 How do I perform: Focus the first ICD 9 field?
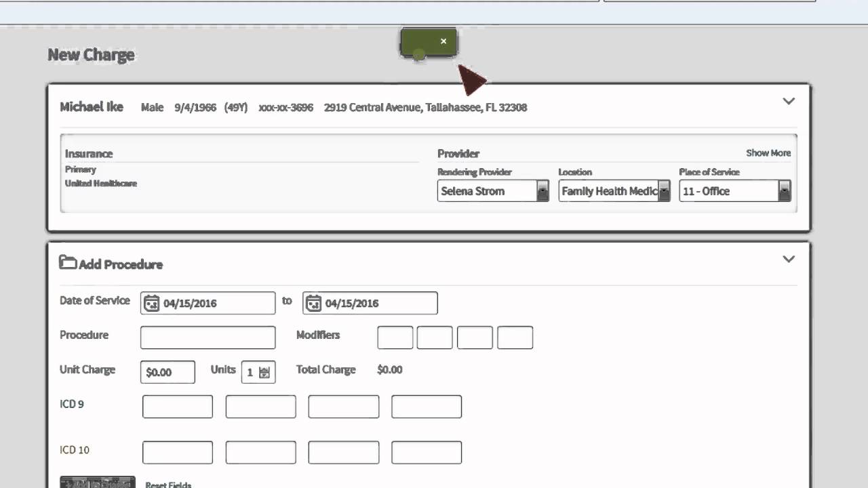(178, 407)
